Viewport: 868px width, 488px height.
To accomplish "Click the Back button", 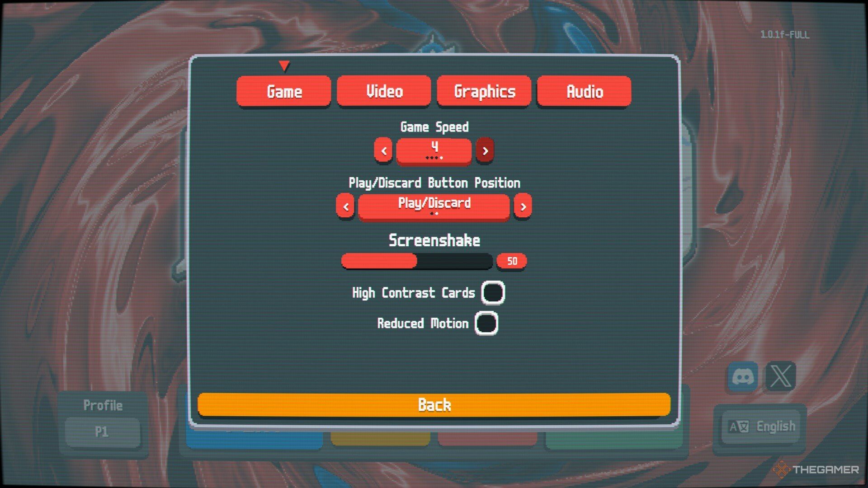I will click(x=434, y=404).
